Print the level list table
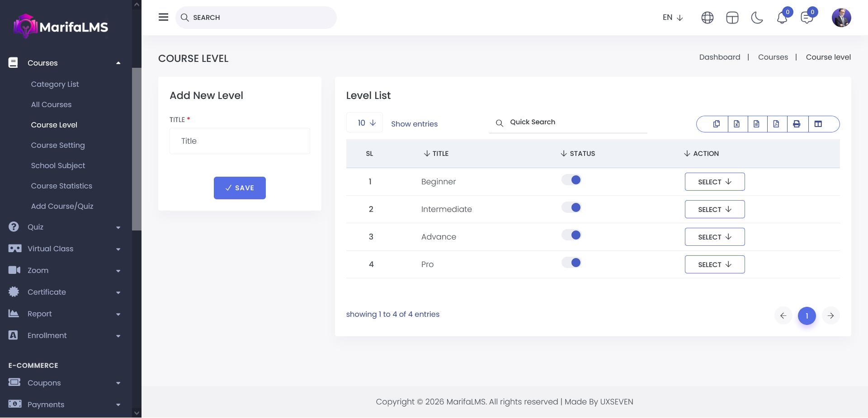Viewport: 868px width, 418px height. [797, 124]
